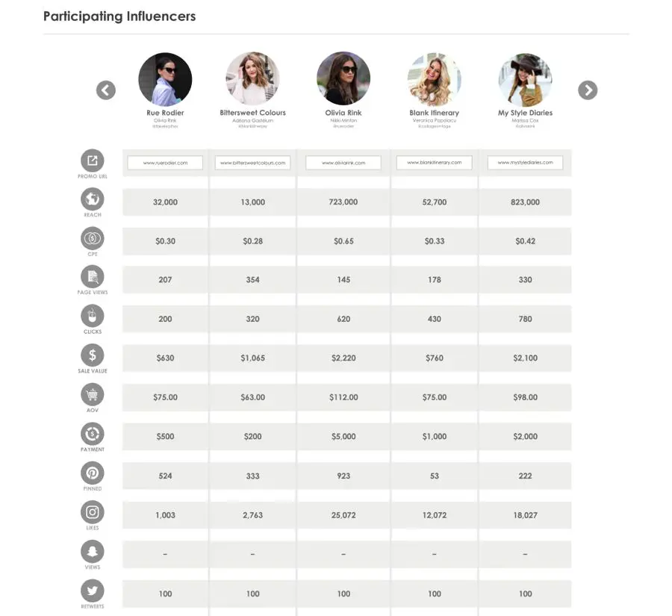Select the Bittersweet Colours profile photo
Viewport: 672px width, 616px height.
pos(252,78)
